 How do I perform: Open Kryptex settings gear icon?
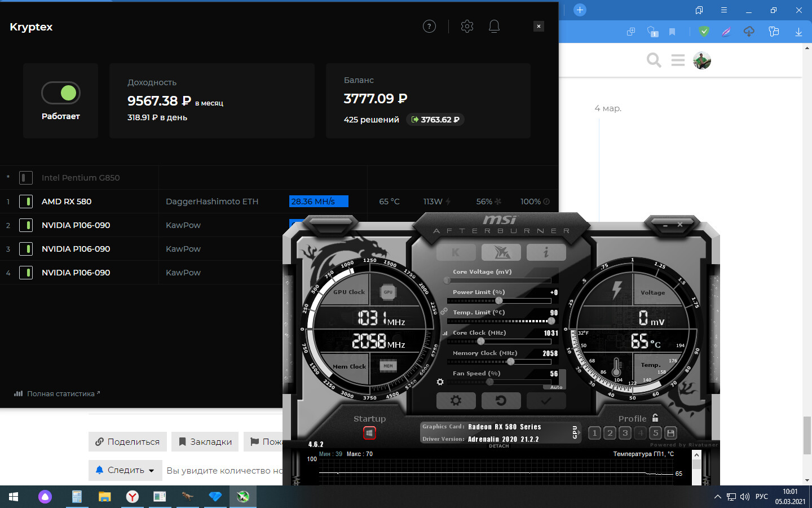point(467,27)
